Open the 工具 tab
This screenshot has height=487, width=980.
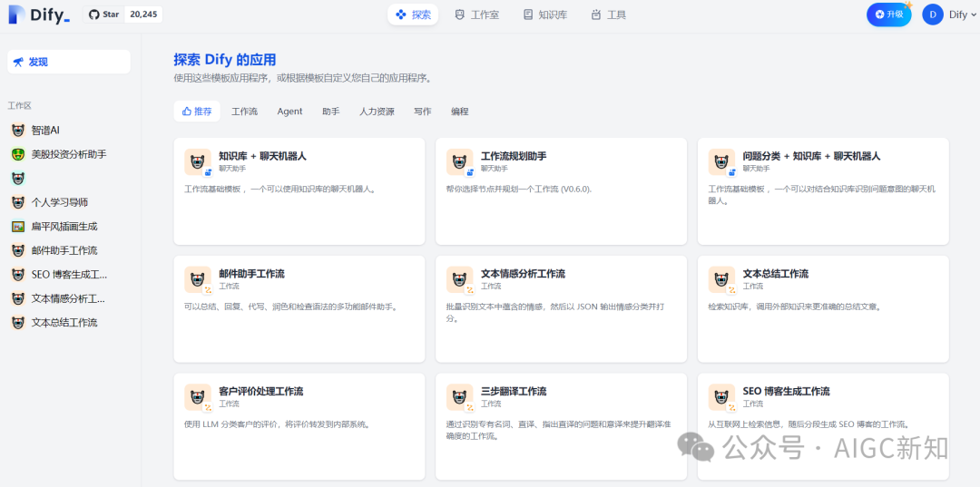pos(608,15)
